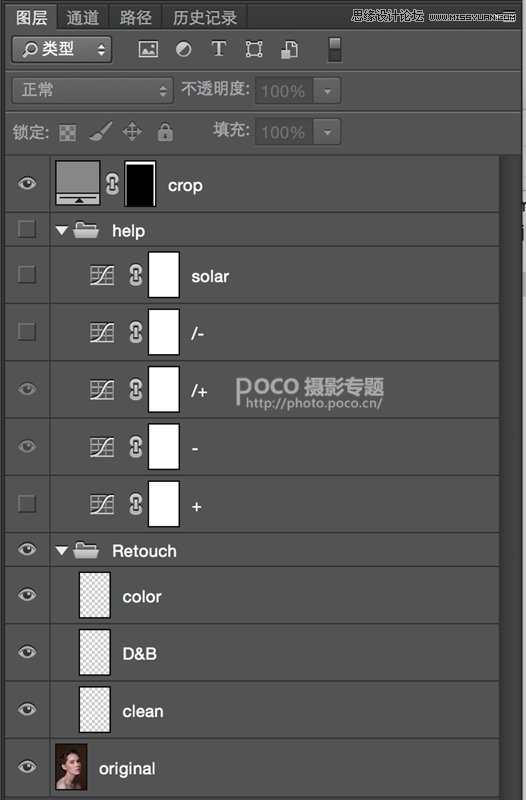Filter for adjustment layers icon

(183, 49)
